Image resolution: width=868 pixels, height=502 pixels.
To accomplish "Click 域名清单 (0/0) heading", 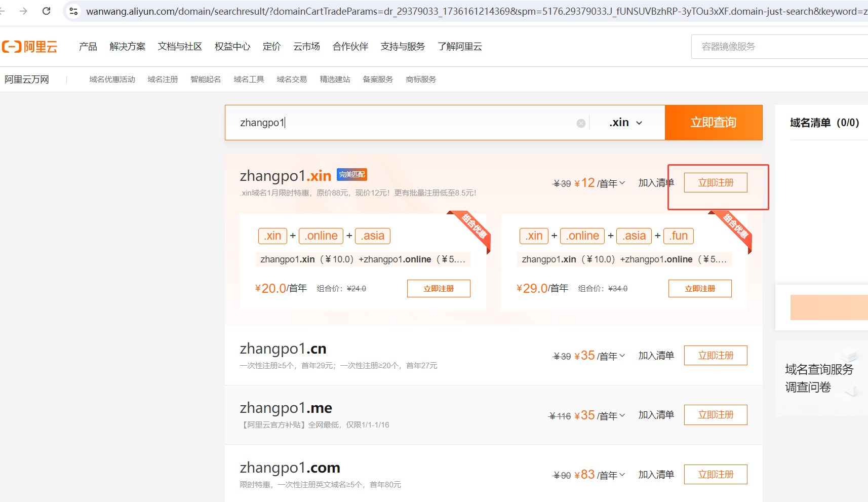I will (x=824, y=123).
